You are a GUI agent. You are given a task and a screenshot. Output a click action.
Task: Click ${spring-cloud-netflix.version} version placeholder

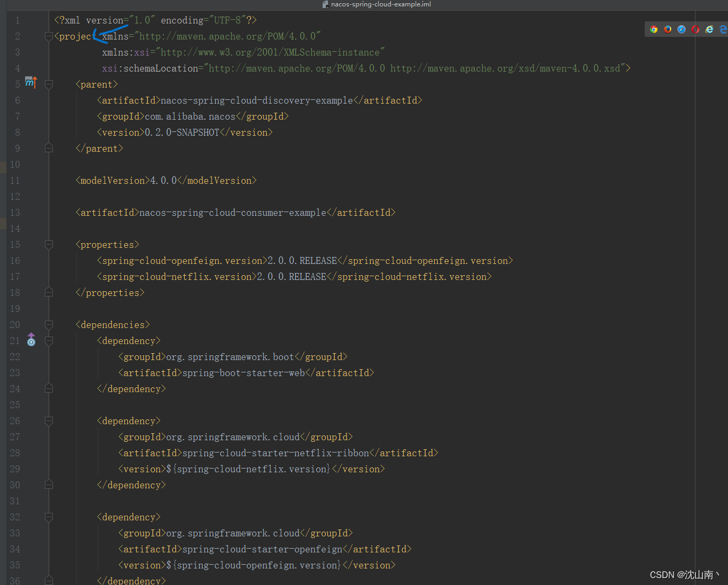click(249, 469)
